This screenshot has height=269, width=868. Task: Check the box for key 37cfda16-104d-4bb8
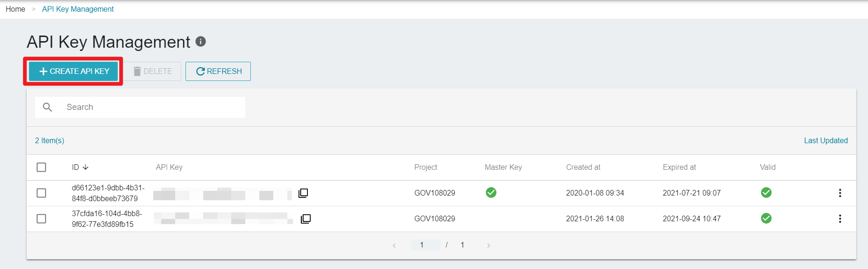[x=41, y=218]
